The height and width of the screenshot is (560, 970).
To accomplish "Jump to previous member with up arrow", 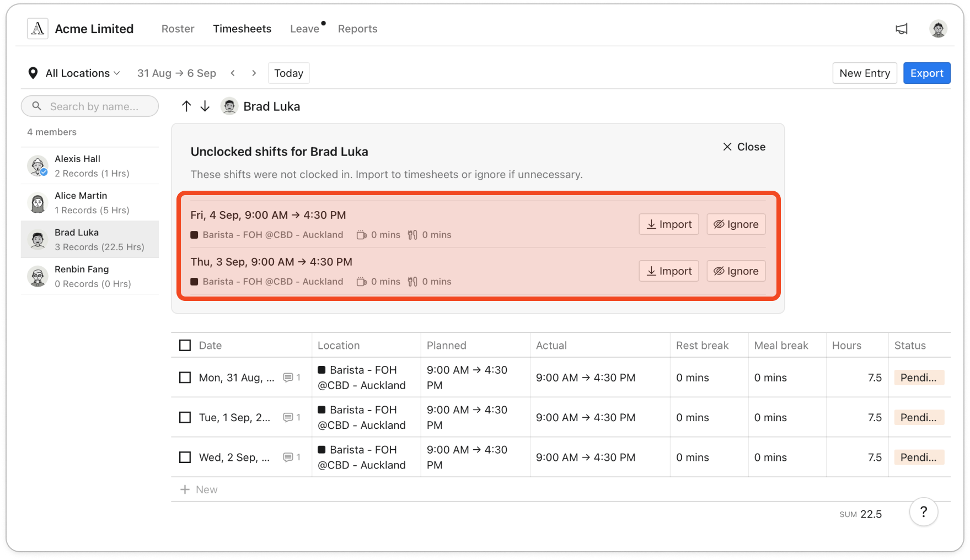I will 186,106.
